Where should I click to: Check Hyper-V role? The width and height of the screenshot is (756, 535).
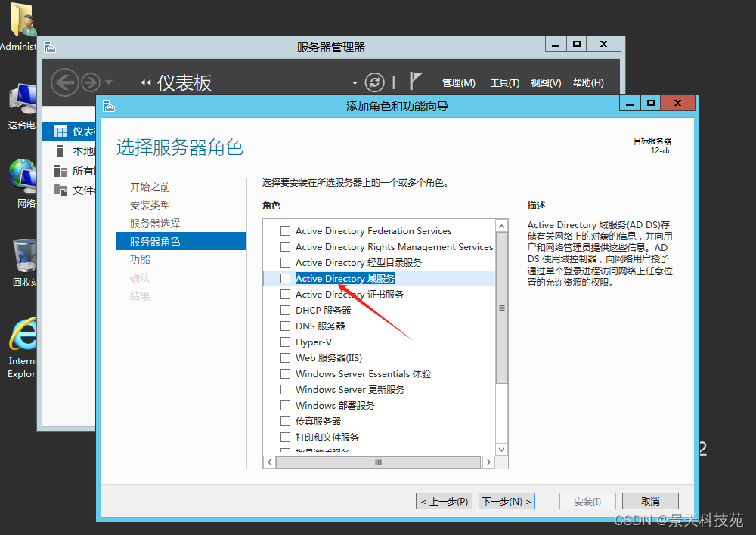point(286,342)
